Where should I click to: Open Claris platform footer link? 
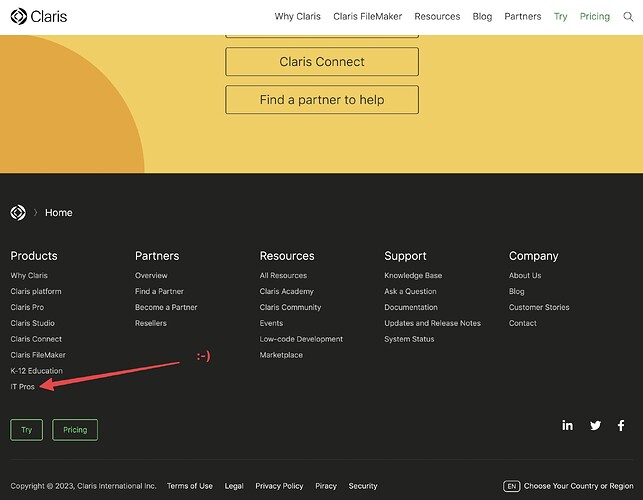(x=36, y=291)
